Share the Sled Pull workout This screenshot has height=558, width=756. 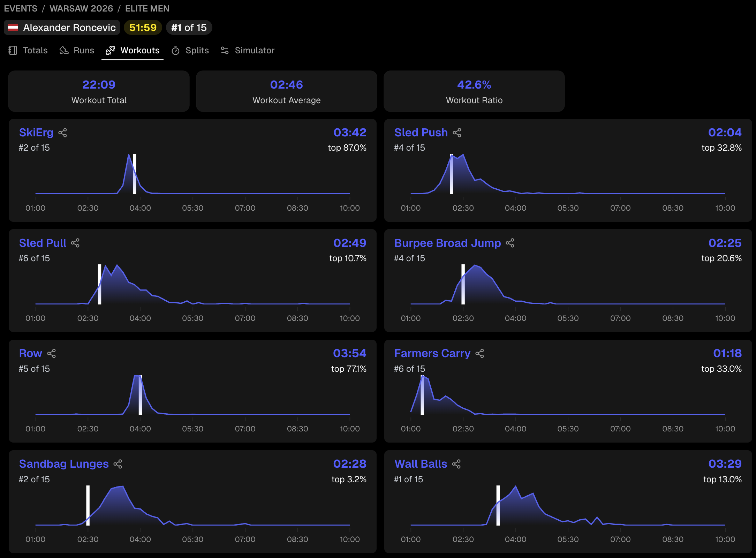(x=75, y=243)
